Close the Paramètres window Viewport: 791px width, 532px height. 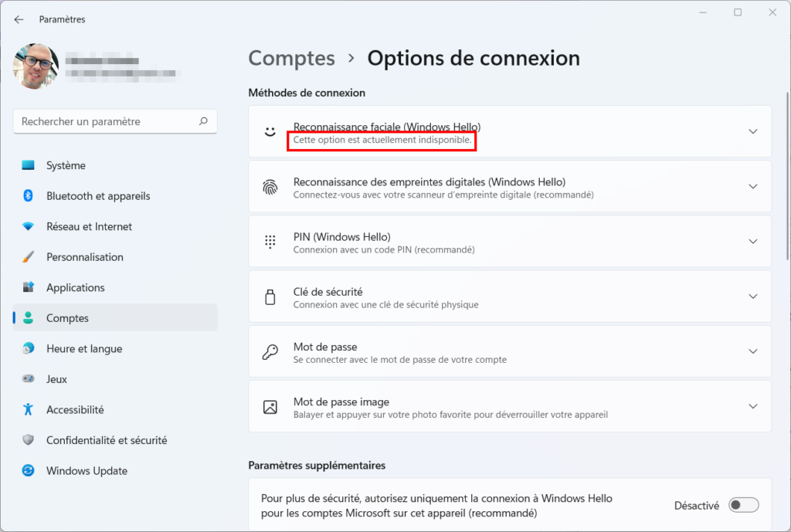point(772,12)
